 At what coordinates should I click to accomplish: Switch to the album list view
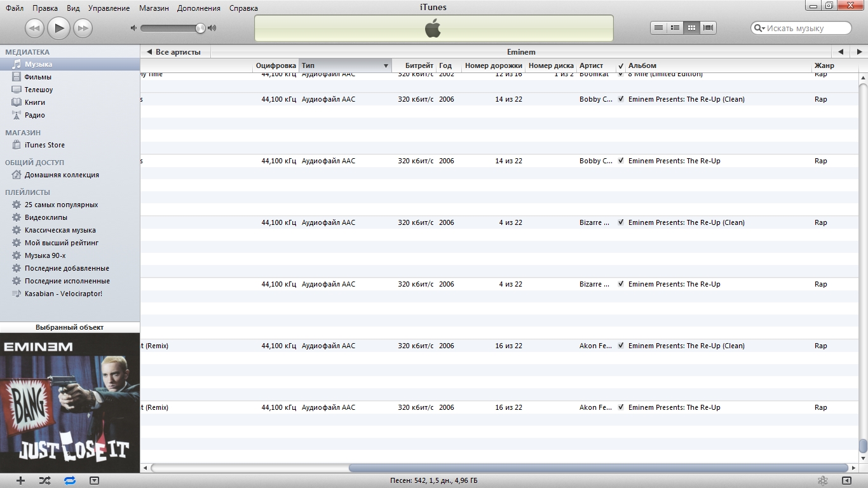[x=675, y=27]
